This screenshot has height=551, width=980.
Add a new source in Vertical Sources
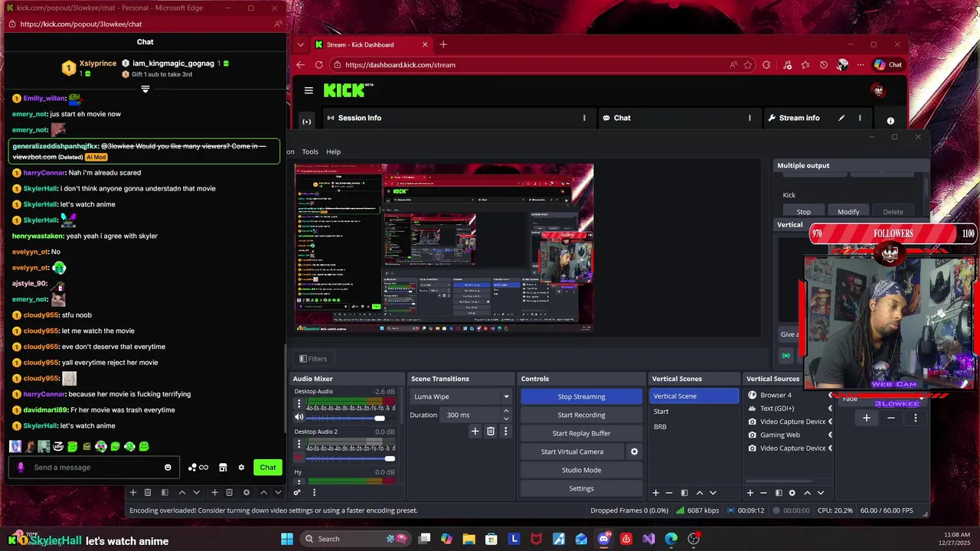tap(750, 493)
